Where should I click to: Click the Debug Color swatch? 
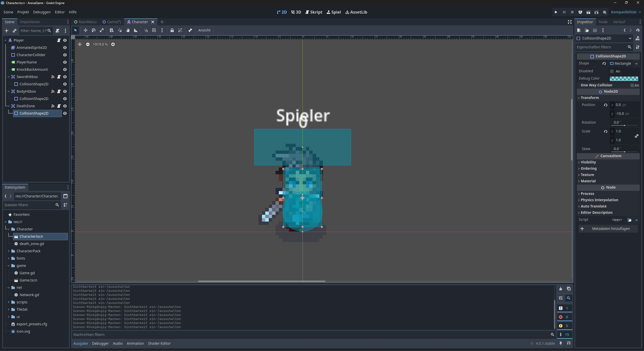tap(624, 79)
